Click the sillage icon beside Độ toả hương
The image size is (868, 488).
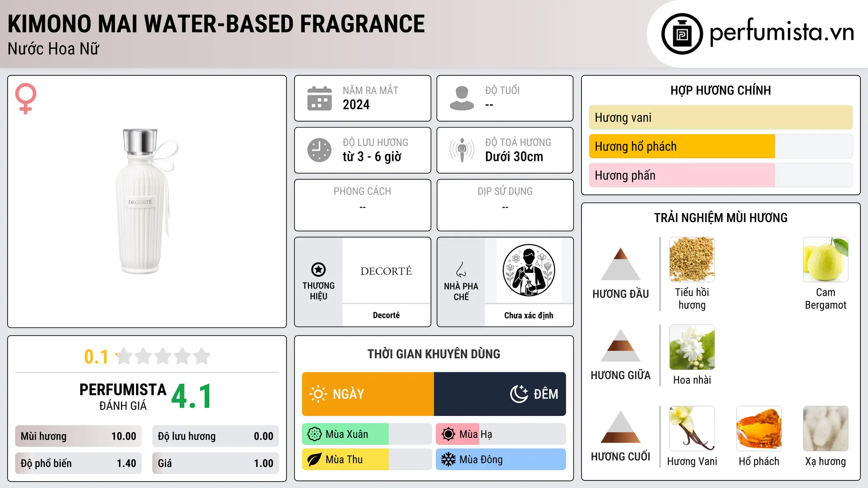462,150
